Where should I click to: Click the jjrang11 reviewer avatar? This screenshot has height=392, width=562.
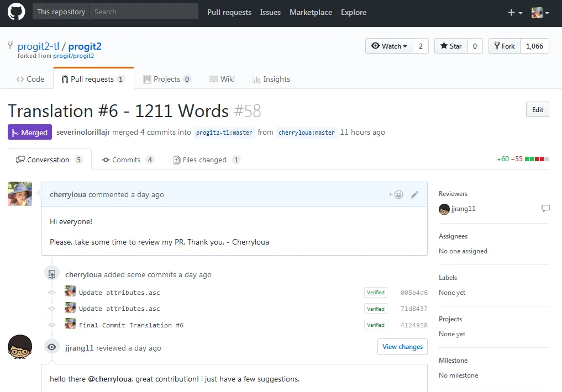coord(444,209)
